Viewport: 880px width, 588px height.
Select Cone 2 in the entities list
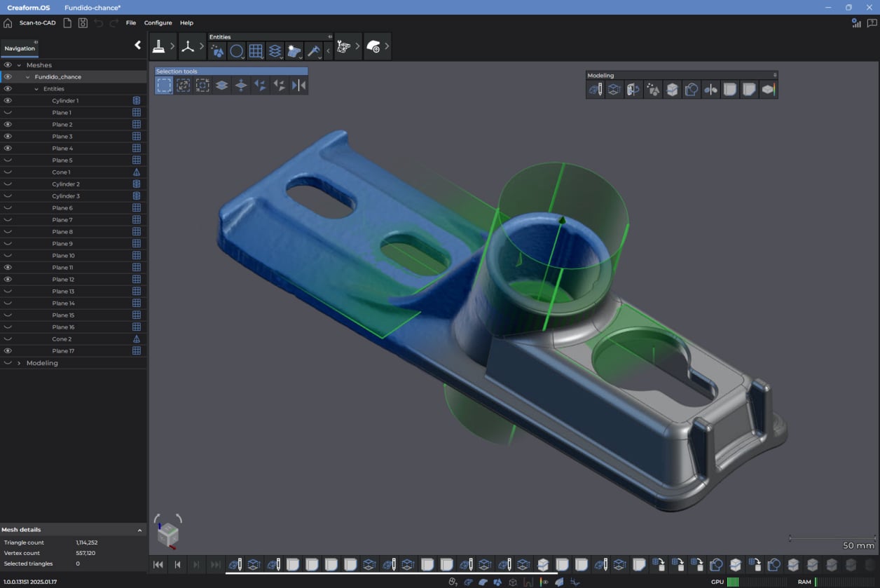point(62,339)
